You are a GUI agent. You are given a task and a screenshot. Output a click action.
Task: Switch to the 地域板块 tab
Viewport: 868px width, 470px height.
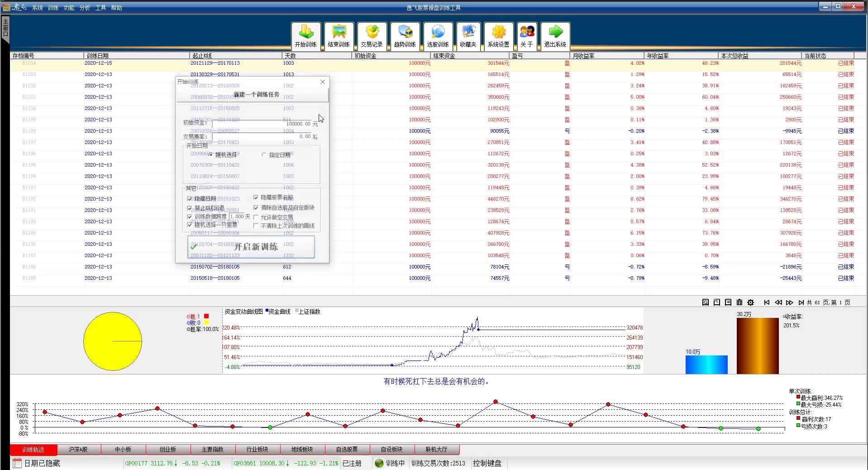point(302,450)
